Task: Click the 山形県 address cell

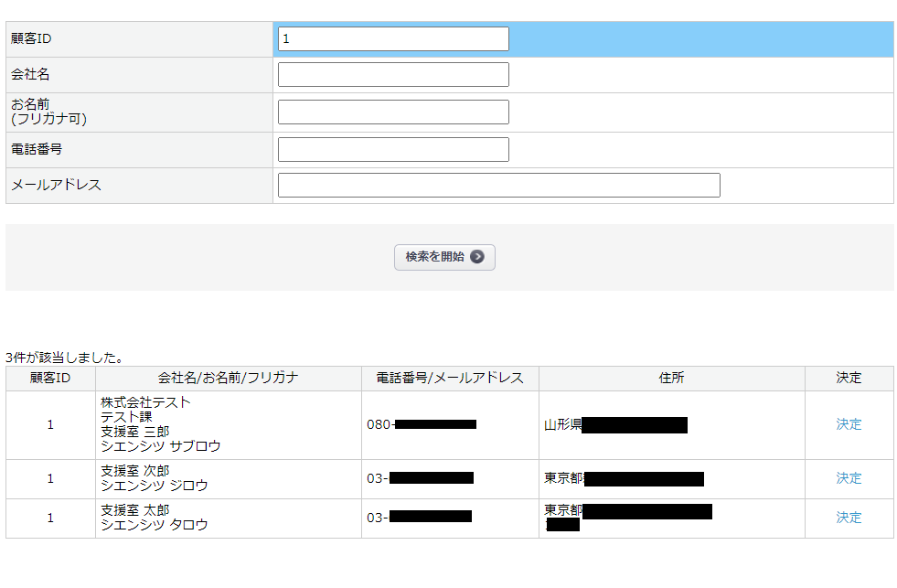Action: 561,424
